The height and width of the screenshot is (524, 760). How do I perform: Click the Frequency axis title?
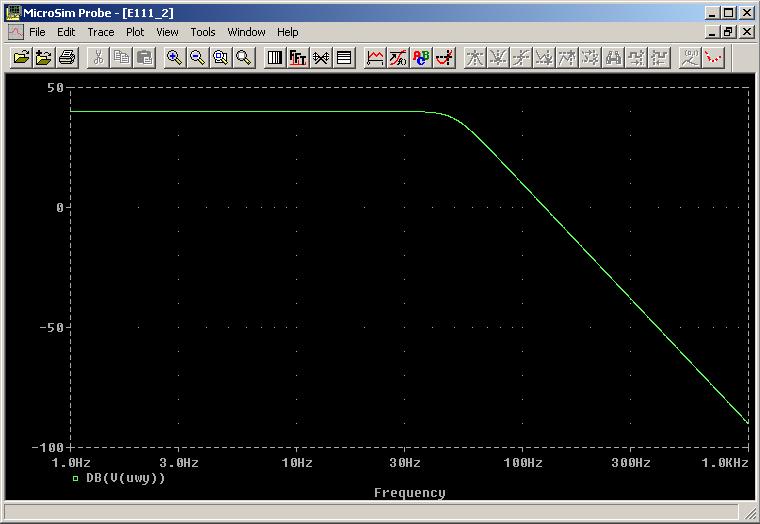[410, 493]
